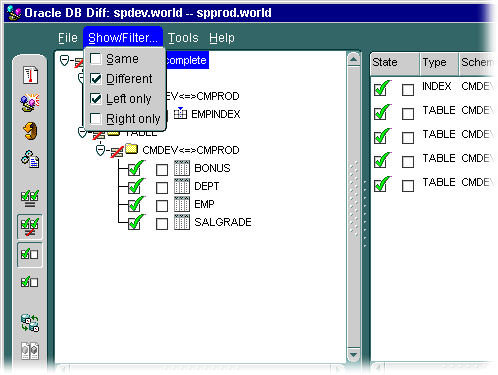Uncheck the Left only filter option
The image size is (498, 375).
pyautogui.click(x=96, y=99)
